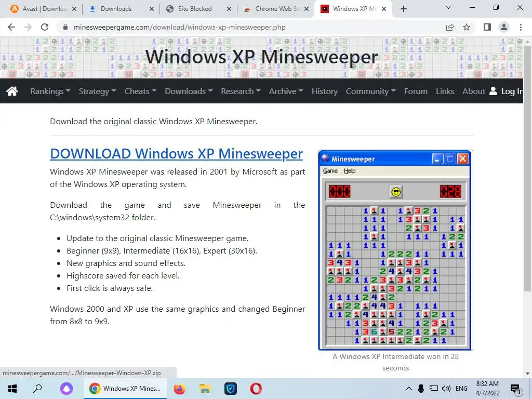Close the Chrome Web Store tab
Image resolution: width=532 pixels, height=399 pixels.
[x=307, y=9]
